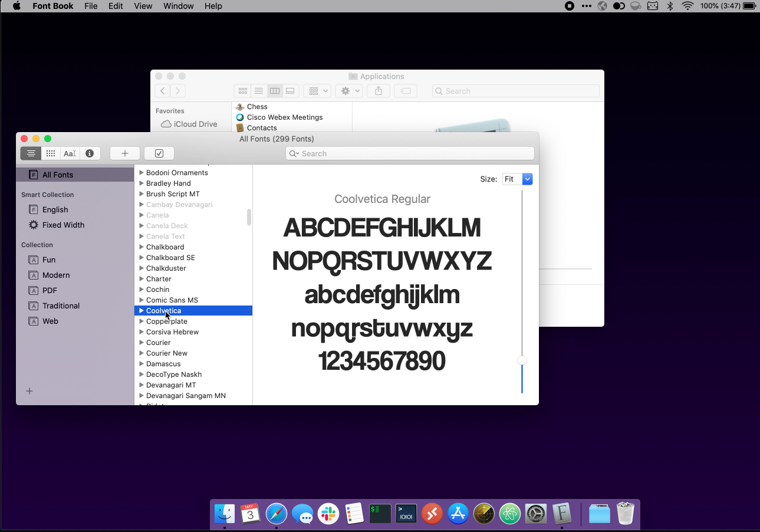The height and width of the screenshot is (532, 760).
Task: Switch Font Book to sample preview mode
Action: (x=31, y=153)
